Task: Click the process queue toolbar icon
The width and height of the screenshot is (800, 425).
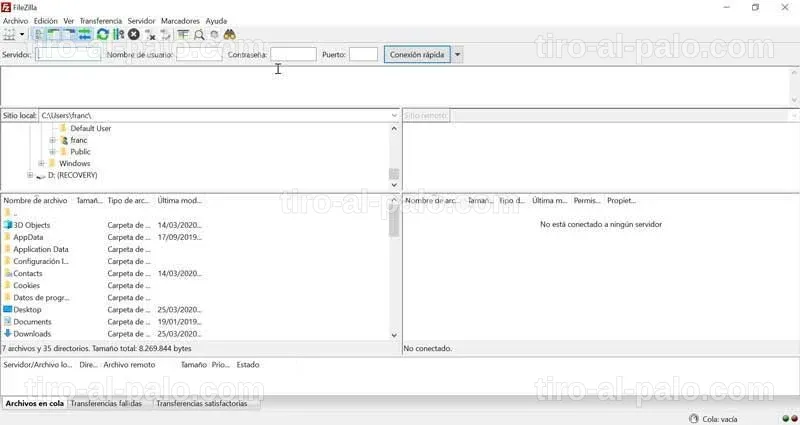Action: click(118, 35)
